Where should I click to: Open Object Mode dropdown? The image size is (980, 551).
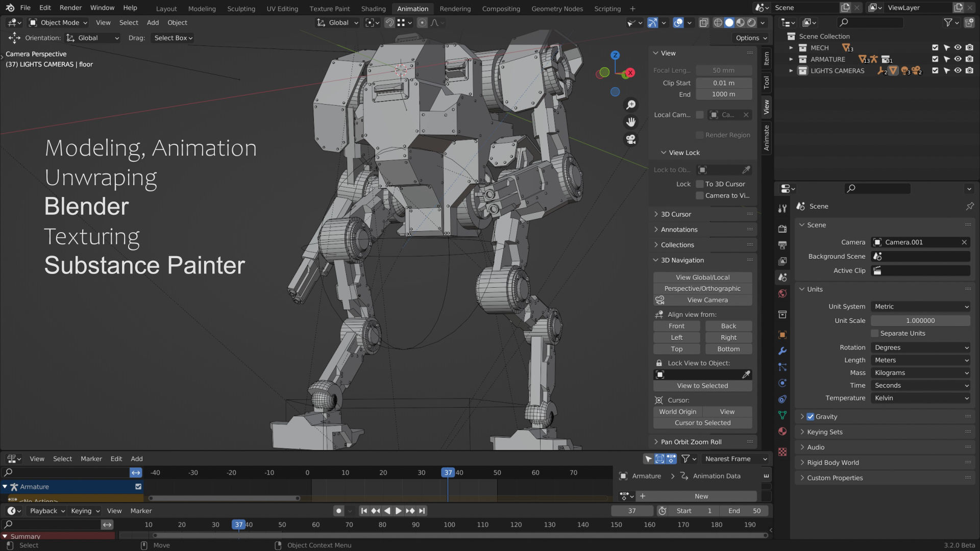click(58, 22)
